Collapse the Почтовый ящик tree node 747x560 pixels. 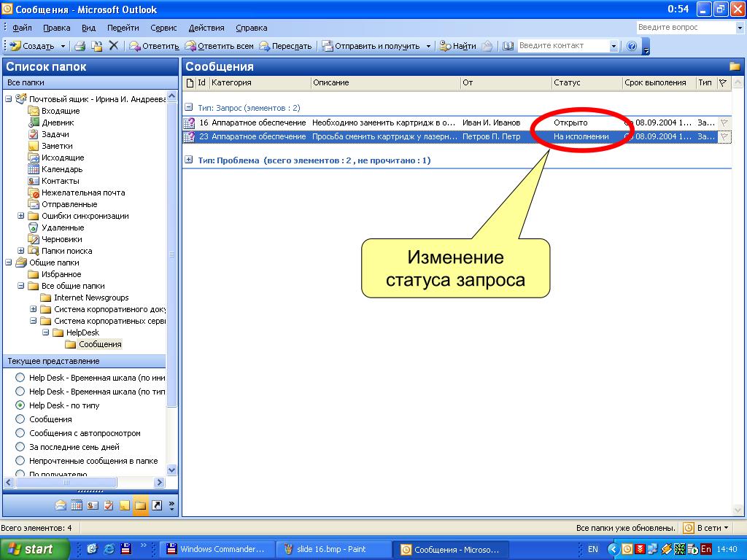click(x=9, y=99)
